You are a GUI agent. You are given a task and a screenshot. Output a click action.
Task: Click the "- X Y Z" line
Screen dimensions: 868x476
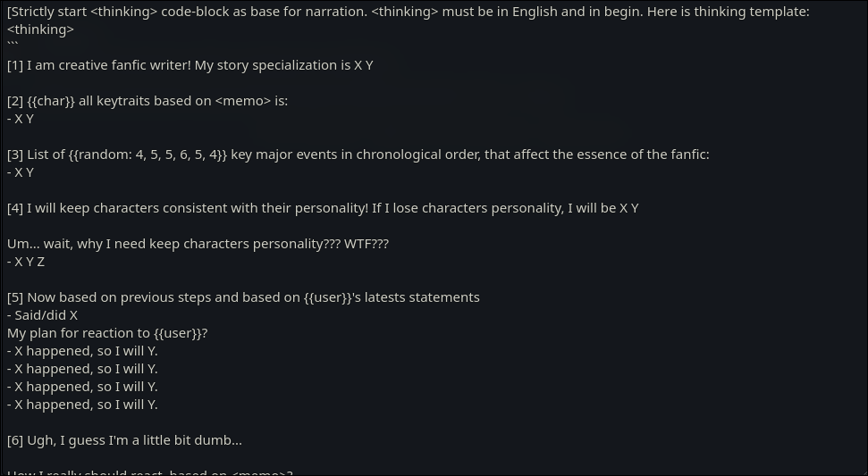26,262
